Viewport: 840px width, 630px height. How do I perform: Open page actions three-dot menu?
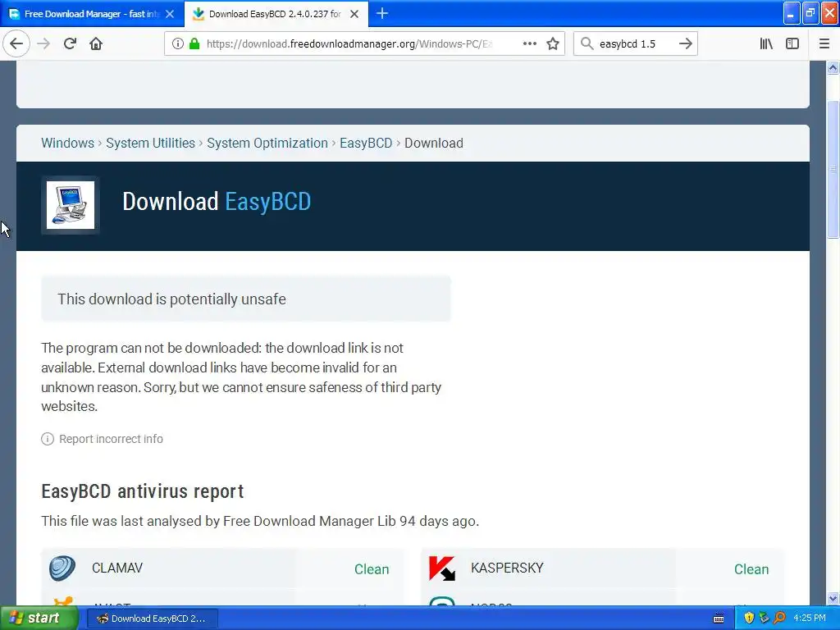(x=529, y=43)
